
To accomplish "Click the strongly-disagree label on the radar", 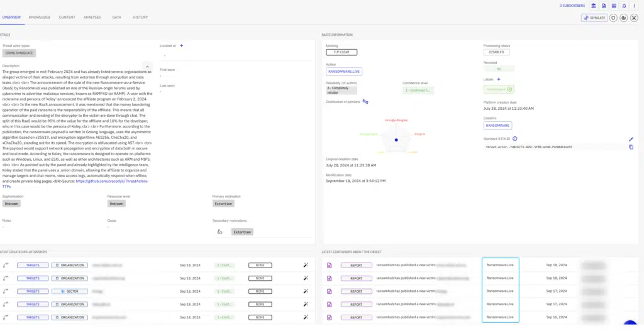I will coord(396,120).
